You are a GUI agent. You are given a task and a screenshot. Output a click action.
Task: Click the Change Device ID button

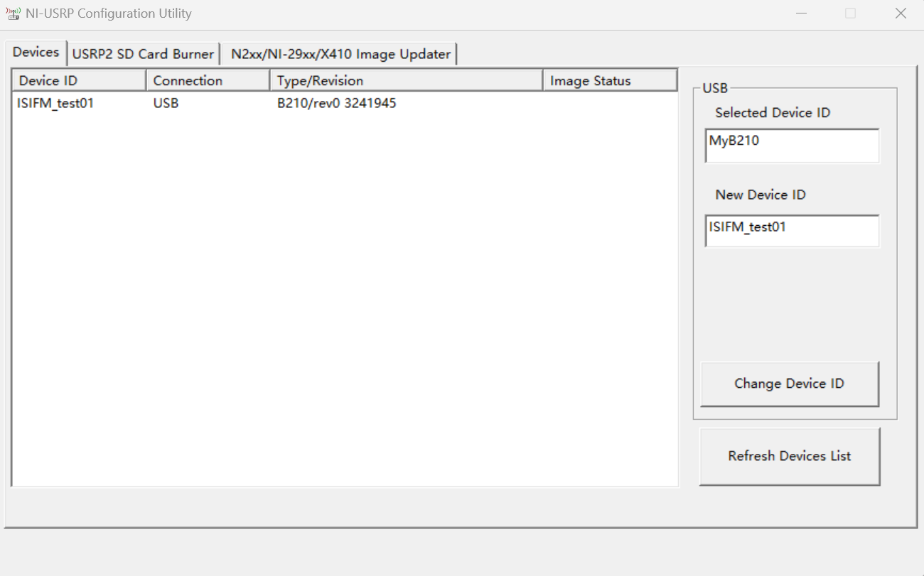pyautogui.click(x=789, y=384)
